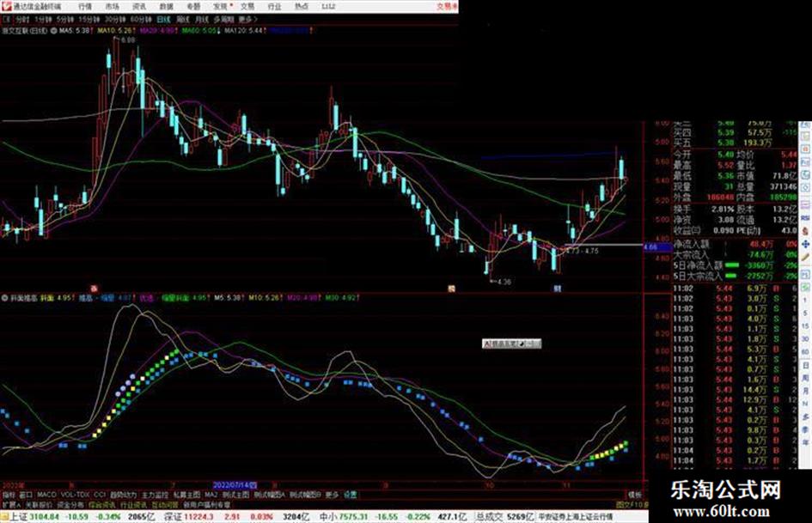Click the 深证 index in status bar
Image resolution: width=812 pixels, height=523 pixels.
pyautogui.click(x=173, y=516)
